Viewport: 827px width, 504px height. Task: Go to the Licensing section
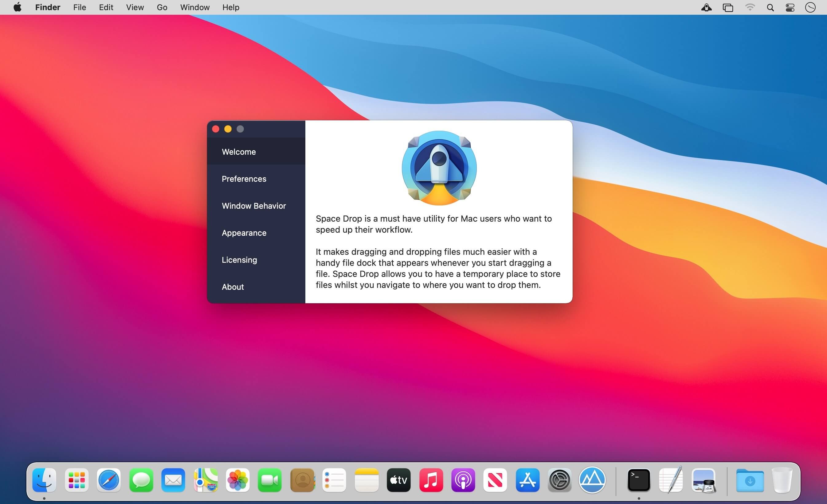256,260
